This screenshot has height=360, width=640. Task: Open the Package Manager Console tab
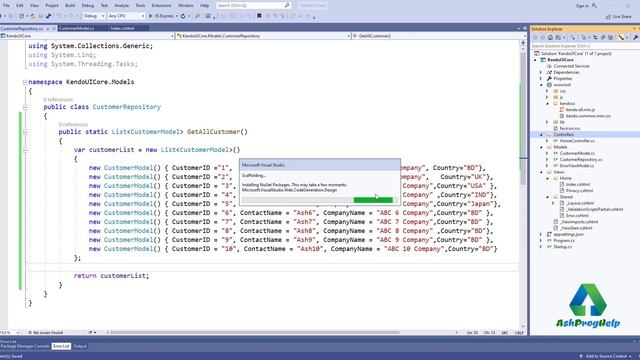pos(25,346)
